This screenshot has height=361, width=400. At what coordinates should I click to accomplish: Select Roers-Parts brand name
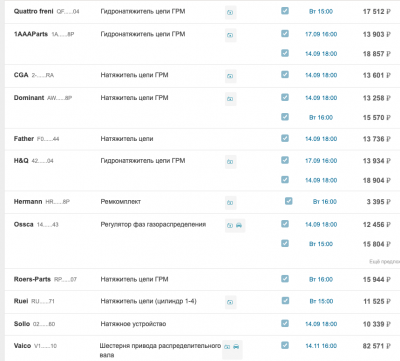32,279
